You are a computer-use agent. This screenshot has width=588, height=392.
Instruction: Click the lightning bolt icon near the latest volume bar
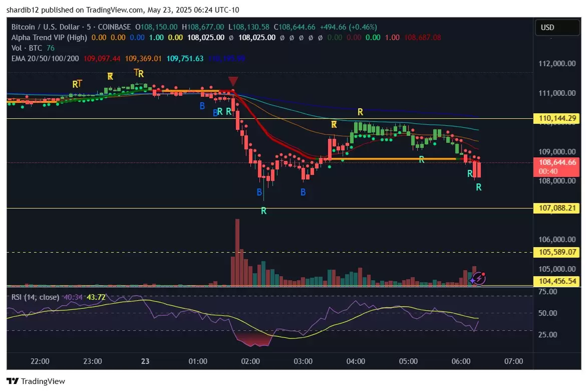[x=478, y=279]
